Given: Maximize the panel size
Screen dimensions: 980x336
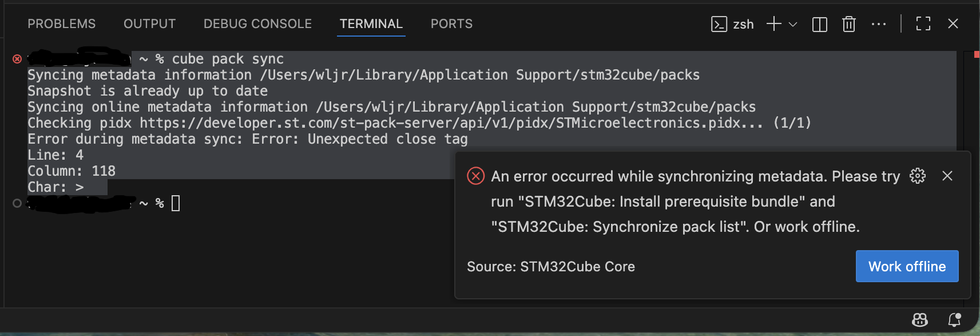Looking at the screenshot, I should (x=923, y=24).
